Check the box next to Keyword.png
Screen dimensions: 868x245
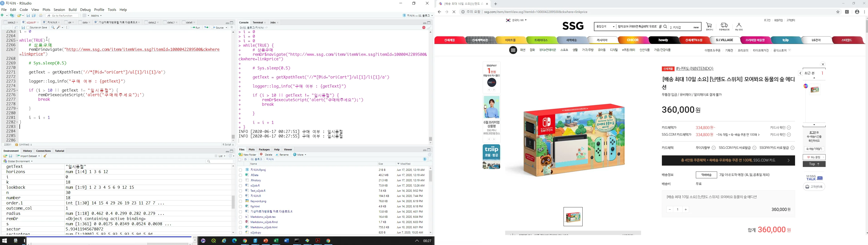click(x=241, y=201)
